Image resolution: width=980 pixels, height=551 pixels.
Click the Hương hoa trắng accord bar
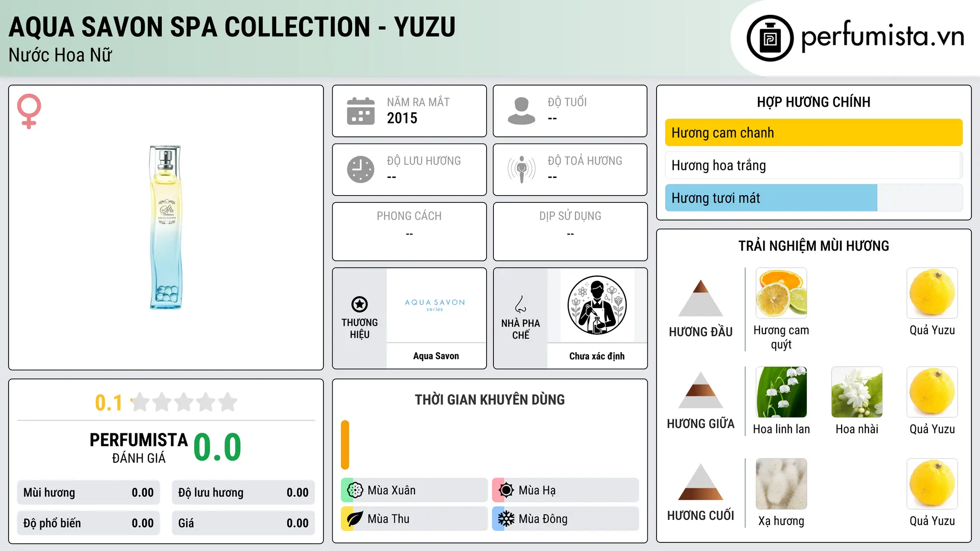pos(814,165)
